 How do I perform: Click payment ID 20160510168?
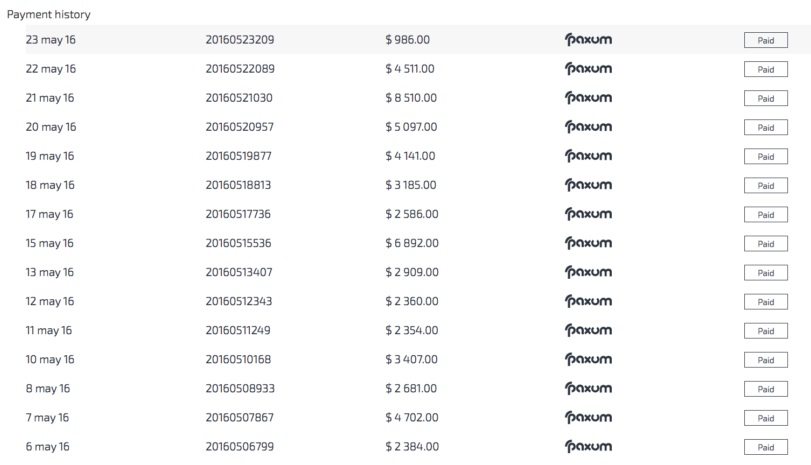[x=238, y=359]
